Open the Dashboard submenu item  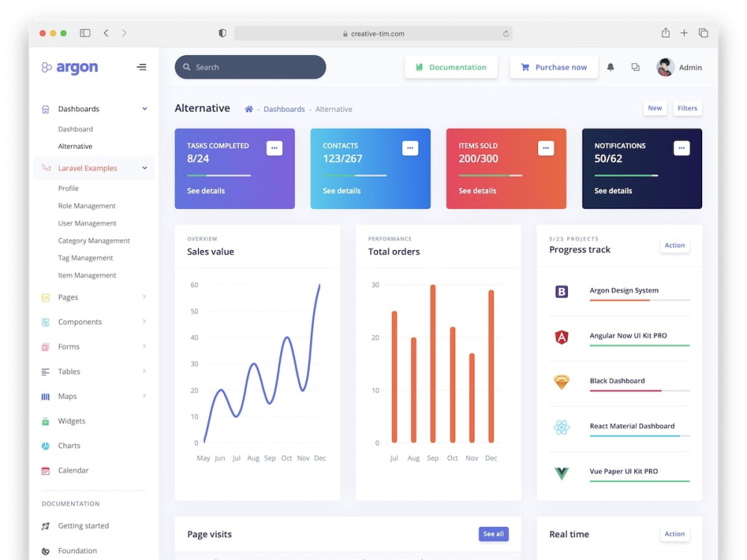pyautogui.click(x=75, y=129)
